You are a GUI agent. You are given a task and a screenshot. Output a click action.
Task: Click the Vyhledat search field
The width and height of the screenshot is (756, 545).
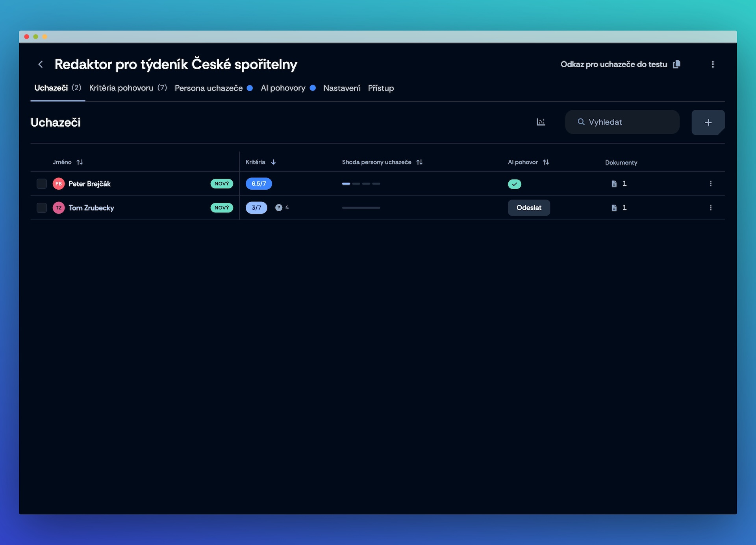coord(626,122)
